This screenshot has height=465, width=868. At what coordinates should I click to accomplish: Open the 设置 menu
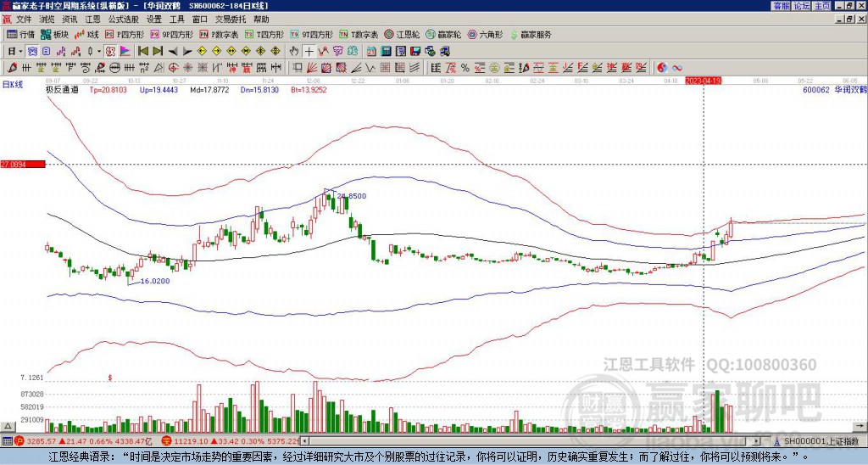pyautogui.click(x=154, y=20)
